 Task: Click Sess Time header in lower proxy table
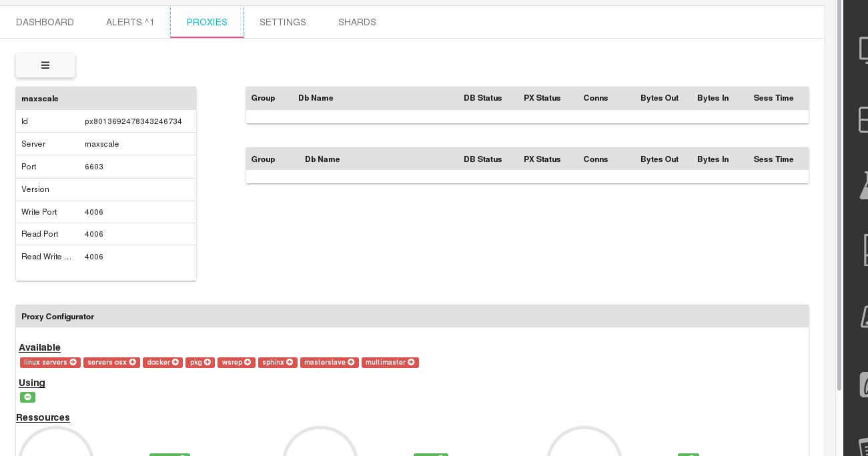(x=773, y=159)
